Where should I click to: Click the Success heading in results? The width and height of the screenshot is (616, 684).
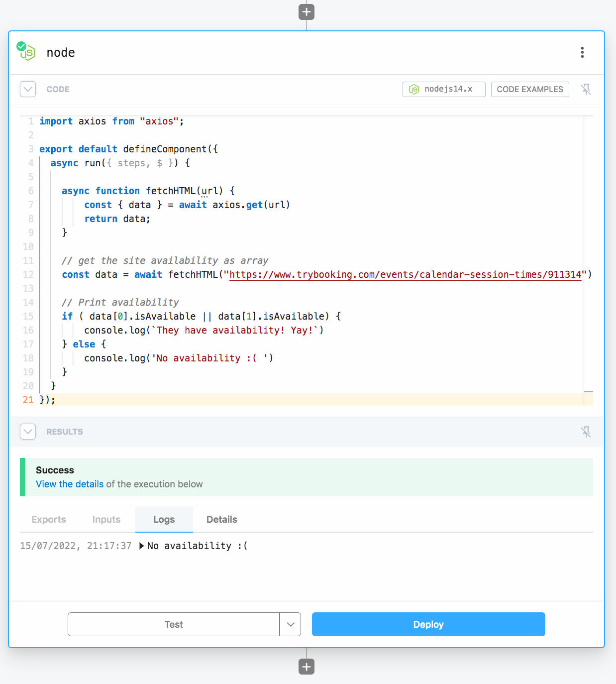click(x=55, y=470)
